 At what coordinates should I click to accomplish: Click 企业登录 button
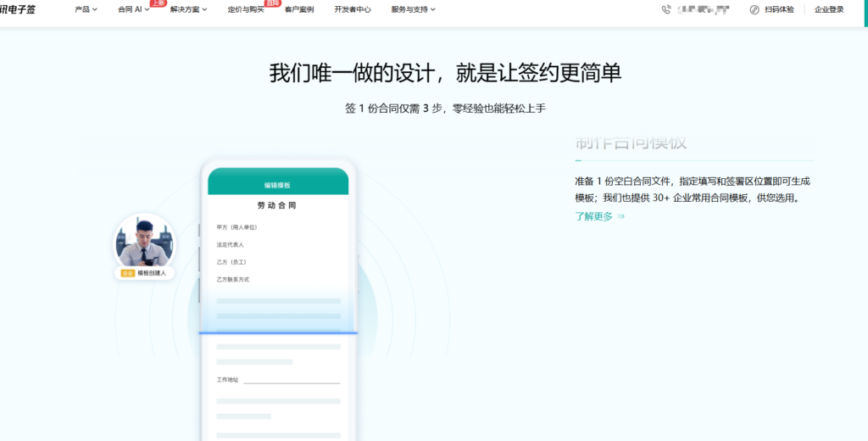click(829, 9)
